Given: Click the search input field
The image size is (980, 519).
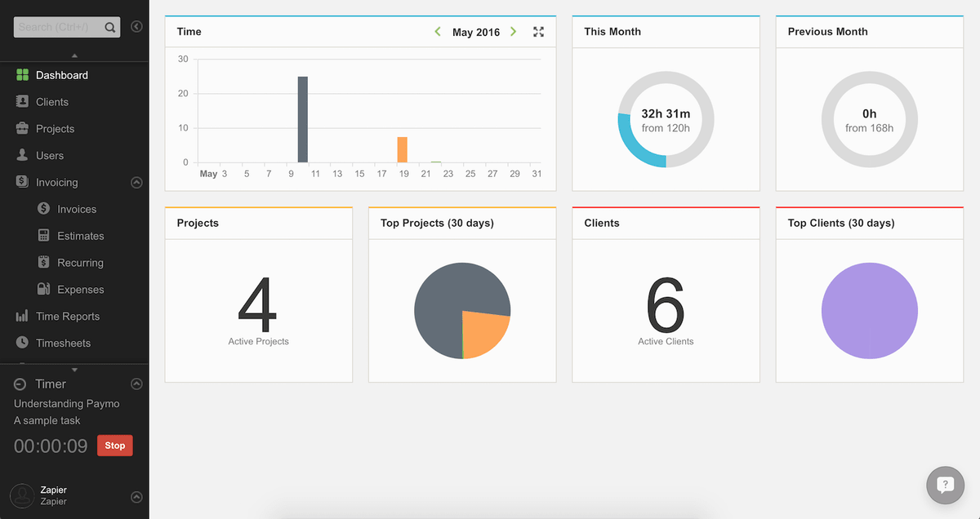Looking at the screenshot, I should 59,27.
